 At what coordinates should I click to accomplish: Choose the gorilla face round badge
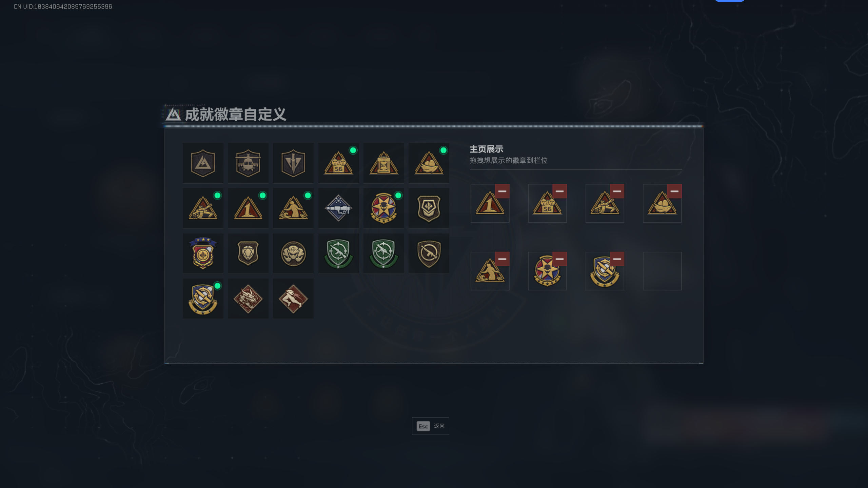293,253
